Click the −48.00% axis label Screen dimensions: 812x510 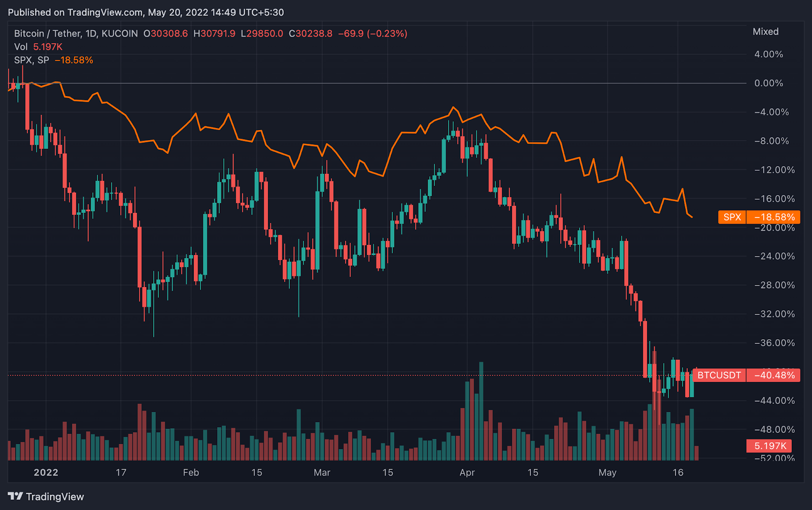[x=774, y=429]
